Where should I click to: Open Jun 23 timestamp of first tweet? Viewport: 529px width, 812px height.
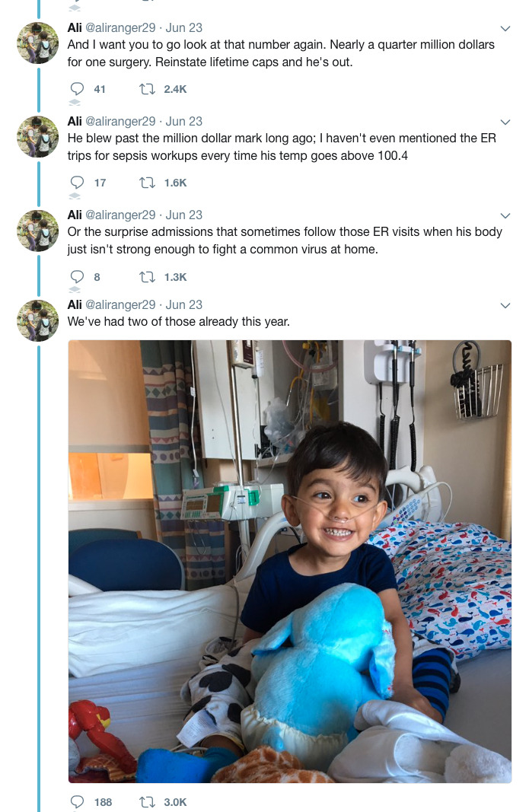tap(184, 27)
